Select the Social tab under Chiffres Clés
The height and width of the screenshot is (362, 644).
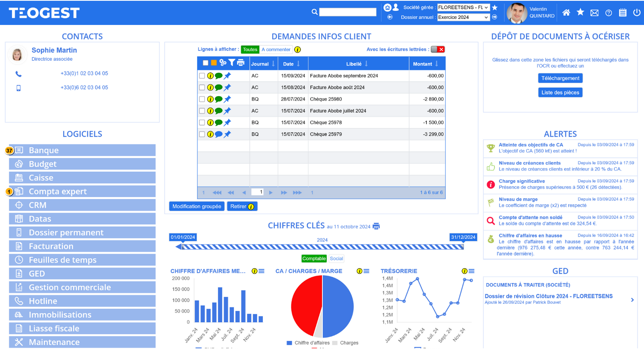pyautogui.click(x=336, y=259)
